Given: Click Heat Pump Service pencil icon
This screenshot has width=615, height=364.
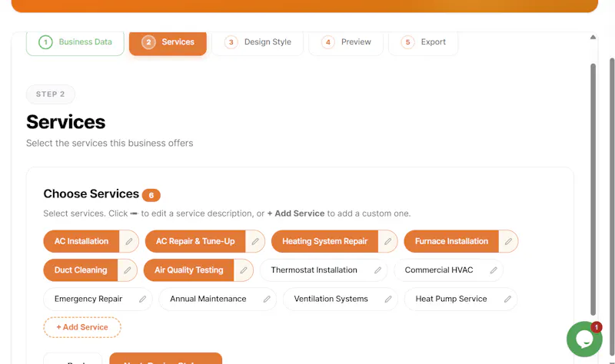Looking at the screenshot, I should 507,299.
